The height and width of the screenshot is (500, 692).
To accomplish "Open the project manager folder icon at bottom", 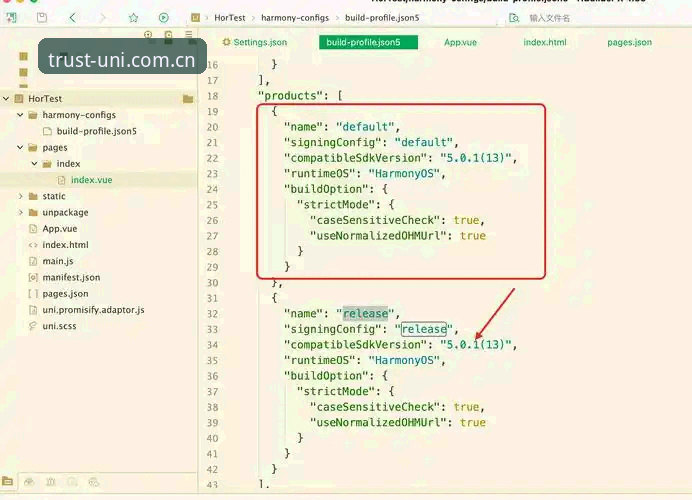I will 8,481.
